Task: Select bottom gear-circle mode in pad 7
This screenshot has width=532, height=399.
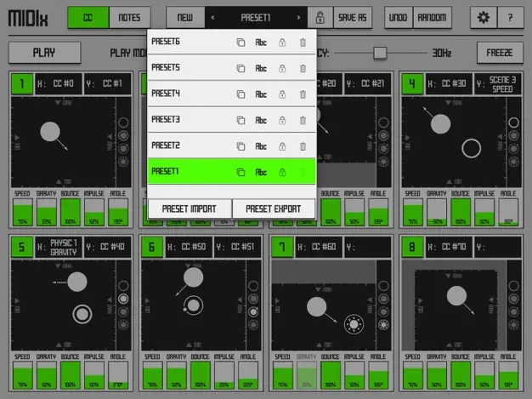Action: 383,325
